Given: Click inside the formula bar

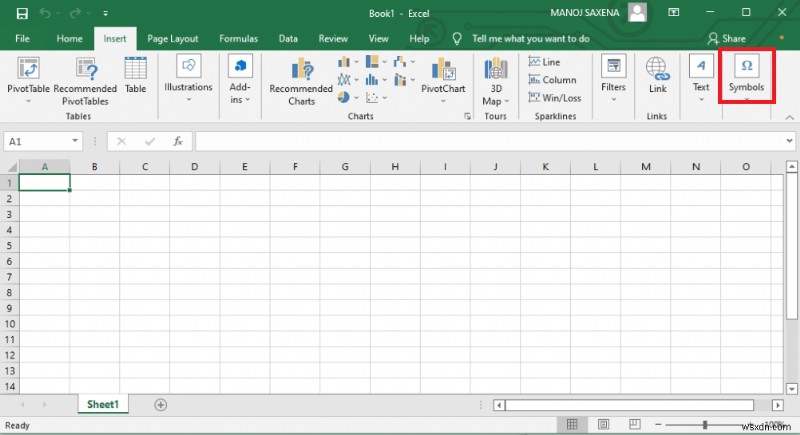Looking at the screenshot, I should (x=490, y=141).
